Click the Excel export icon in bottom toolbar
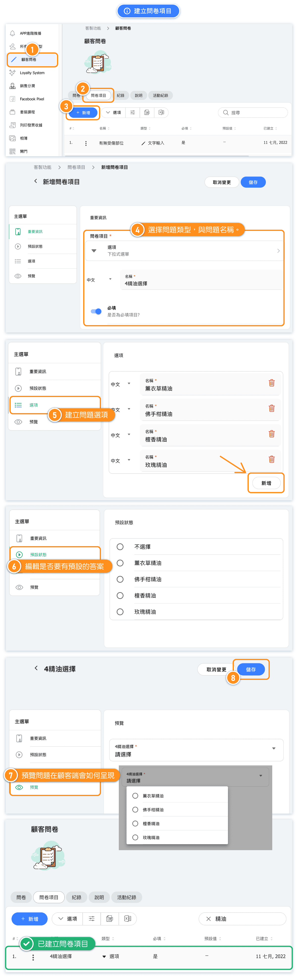This screenshot has width=297, height=980. 127,918
